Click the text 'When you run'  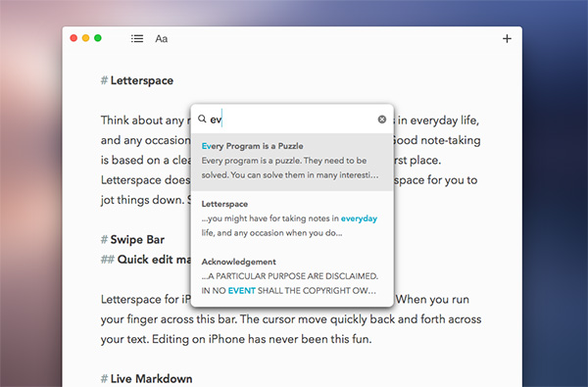(432, 299)
